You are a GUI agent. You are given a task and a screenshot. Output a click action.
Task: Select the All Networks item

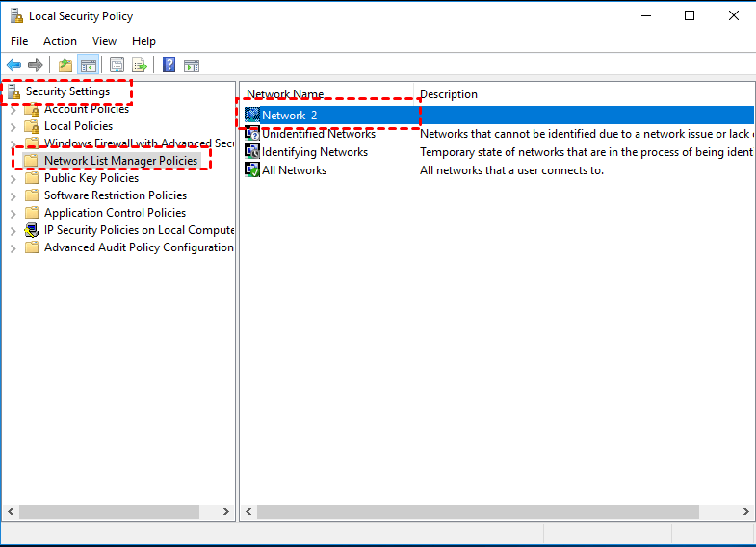tap(294, 170)
